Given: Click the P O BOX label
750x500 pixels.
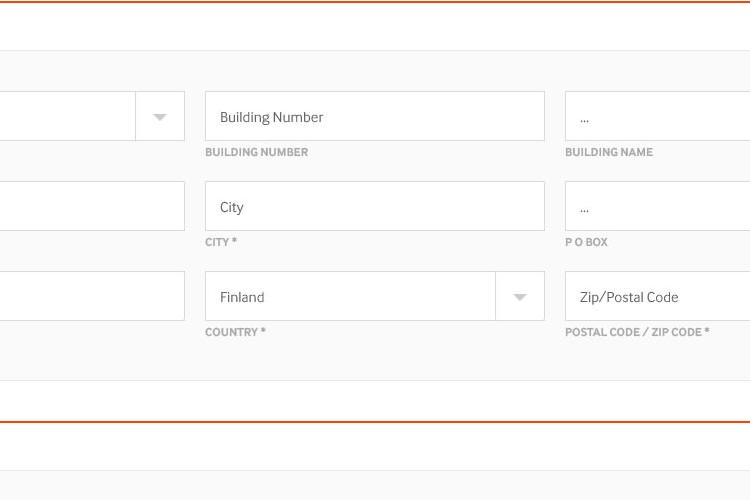Looking at the screenshot, I should pyautogui.click(x=586, y=242).
